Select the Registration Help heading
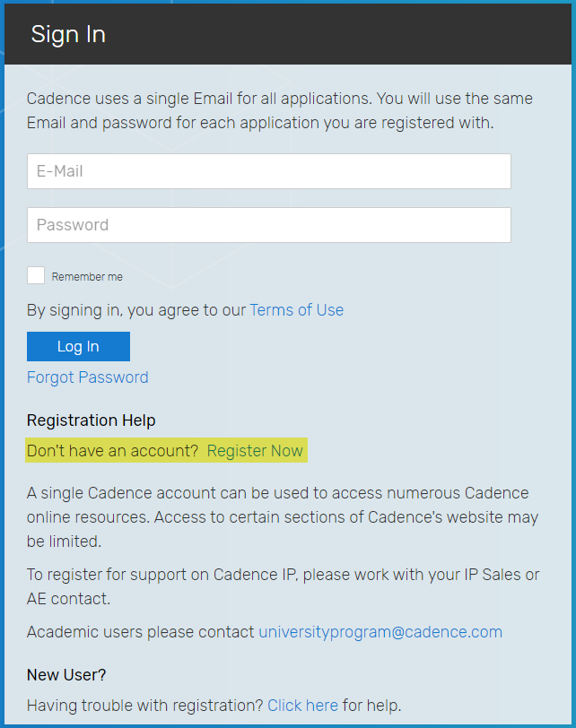Screen dimensions: 576x728 tap(91, 420)
